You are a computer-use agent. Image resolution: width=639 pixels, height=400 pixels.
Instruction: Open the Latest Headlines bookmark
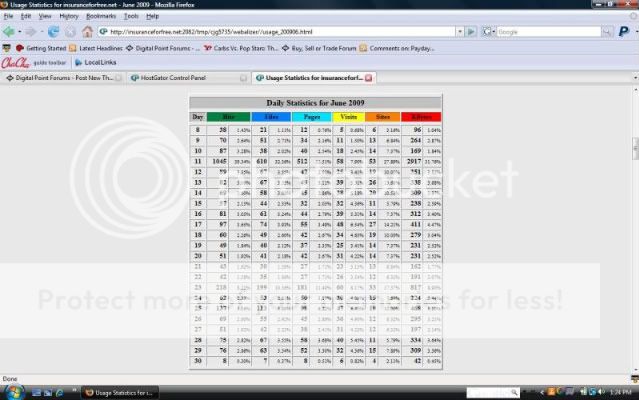(96, 48)
